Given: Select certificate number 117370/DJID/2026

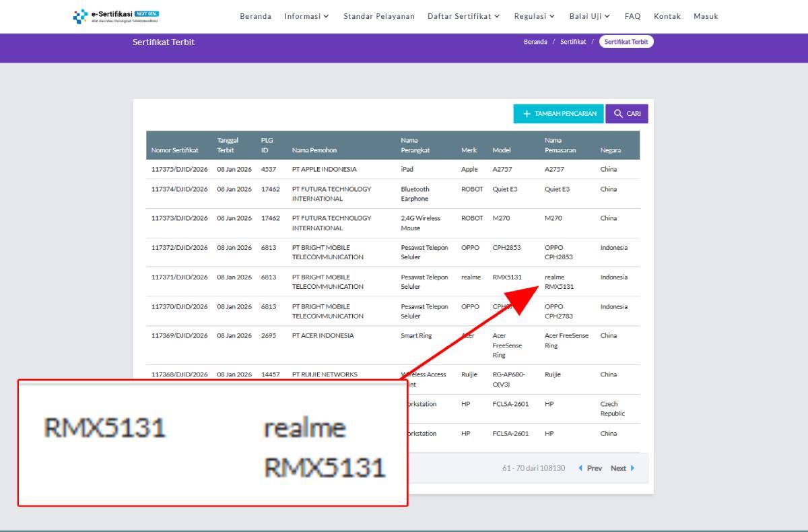Looking at the screenshot, I should point(180,306).
